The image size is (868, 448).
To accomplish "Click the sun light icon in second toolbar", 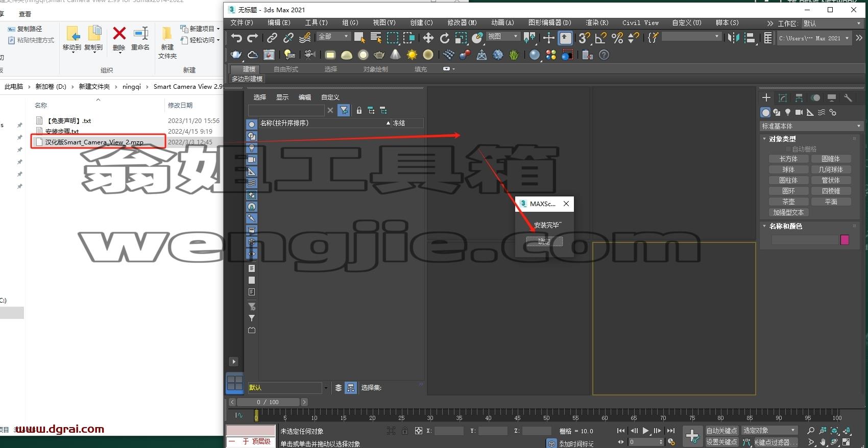I will pos(412,55).
